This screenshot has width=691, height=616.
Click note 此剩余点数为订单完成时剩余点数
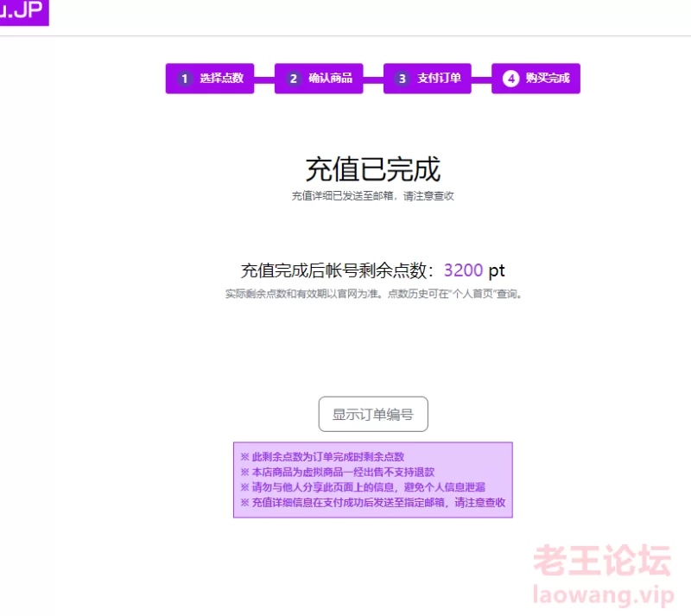322,457
